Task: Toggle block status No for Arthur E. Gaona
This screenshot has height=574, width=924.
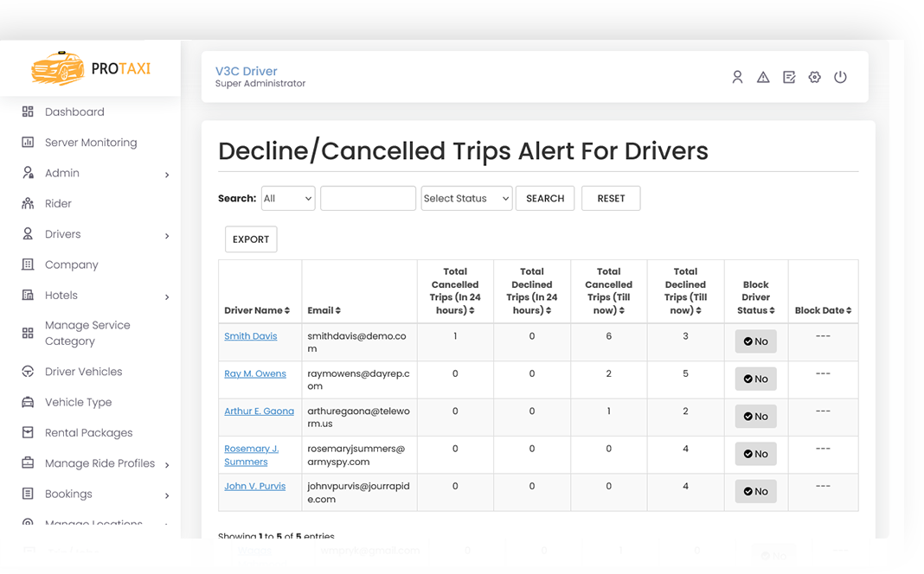Action: click(x=755, y=416)
